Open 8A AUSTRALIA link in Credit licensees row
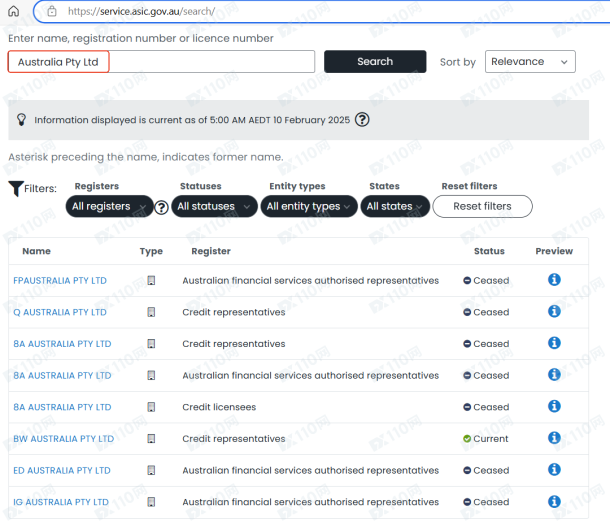Screen dimensions: 610x521 click(x=62, y=407)
